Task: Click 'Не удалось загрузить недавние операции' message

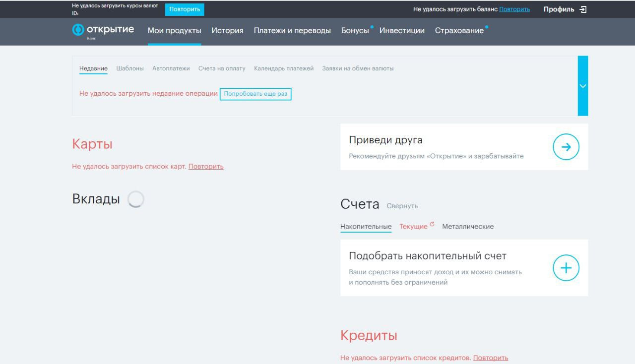Action: click(148, 94)
